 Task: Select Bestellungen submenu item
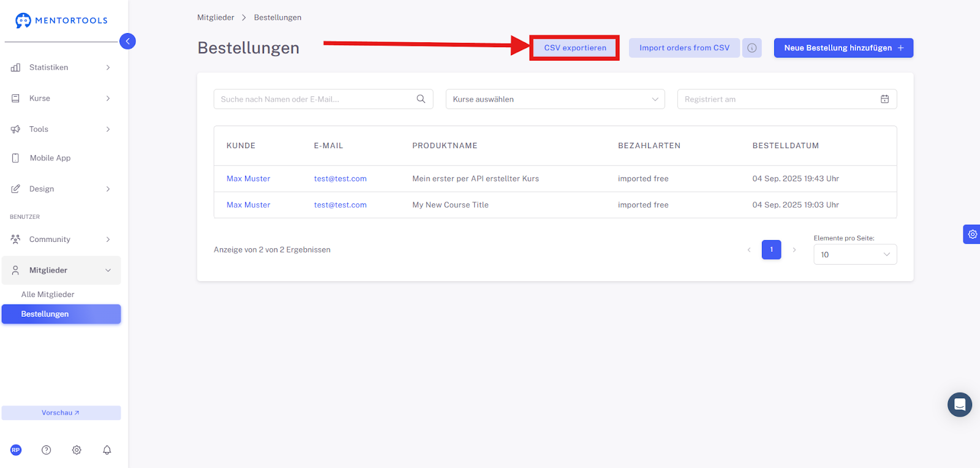[x=61, y=314]
